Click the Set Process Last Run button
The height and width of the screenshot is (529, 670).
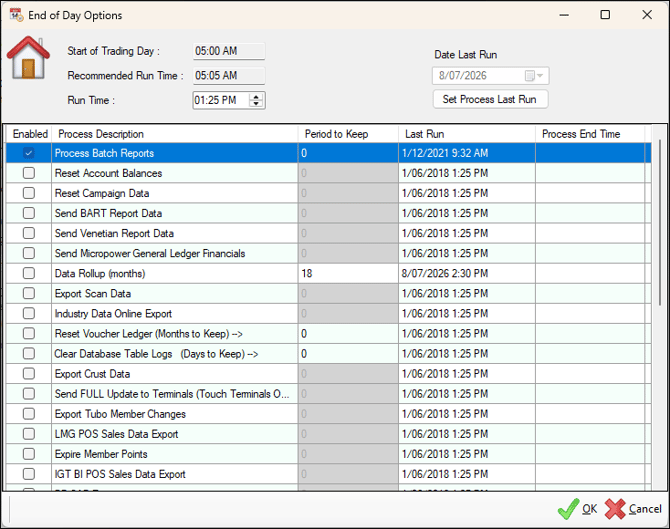(x=490, y=100)
